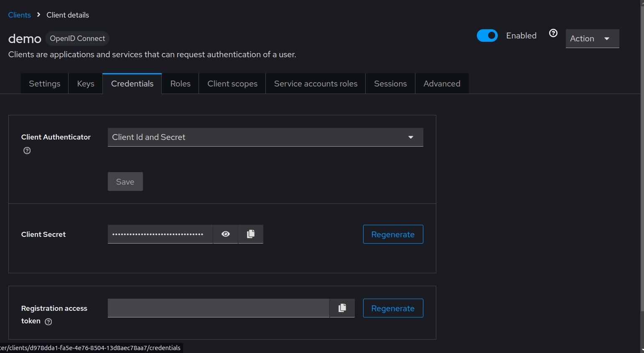Show the client secret with the eye icon
This screenshot has height=353, width=644.
(226, 234)
